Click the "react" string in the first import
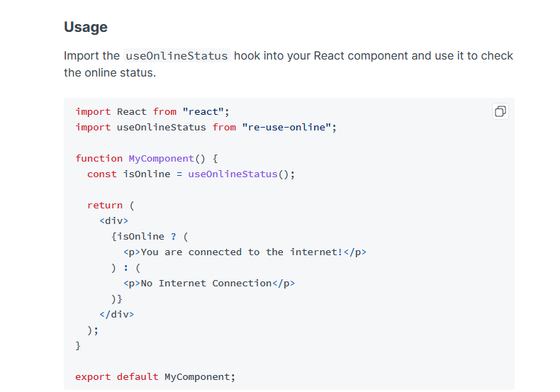The width and height of the screenshot is (560, 392). 203,112
